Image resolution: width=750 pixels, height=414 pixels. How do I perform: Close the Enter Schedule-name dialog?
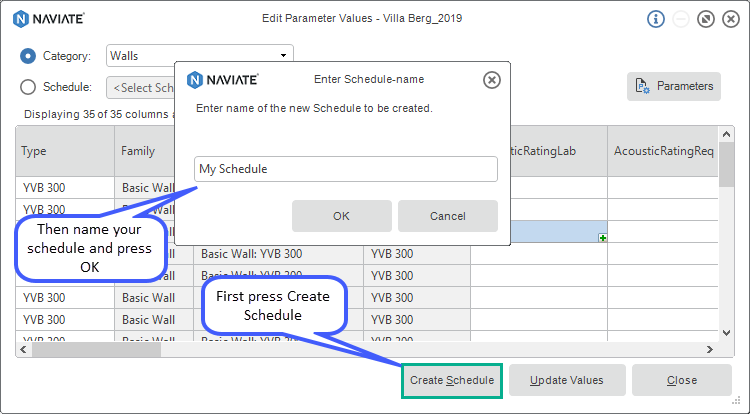(x=491, y=80)
